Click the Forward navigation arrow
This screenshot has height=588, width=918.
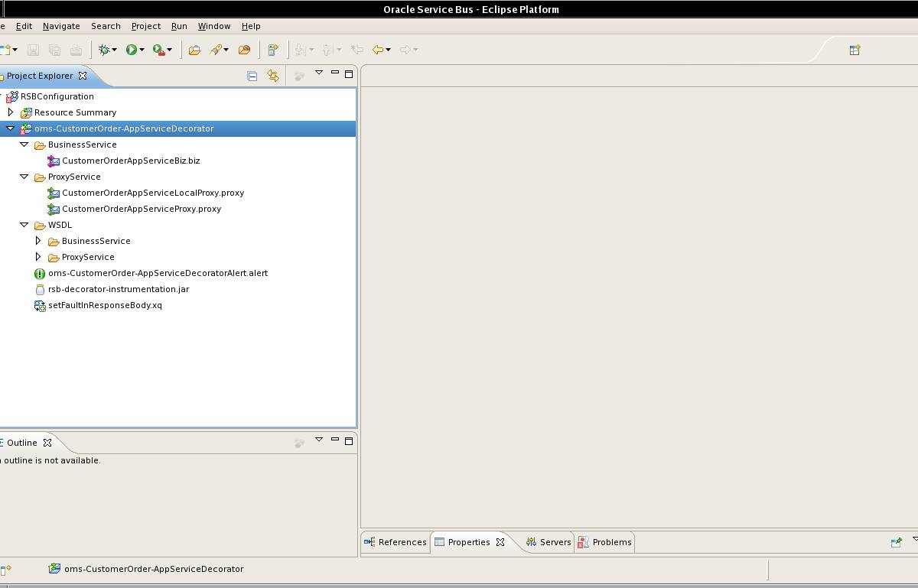coord(405,50)
